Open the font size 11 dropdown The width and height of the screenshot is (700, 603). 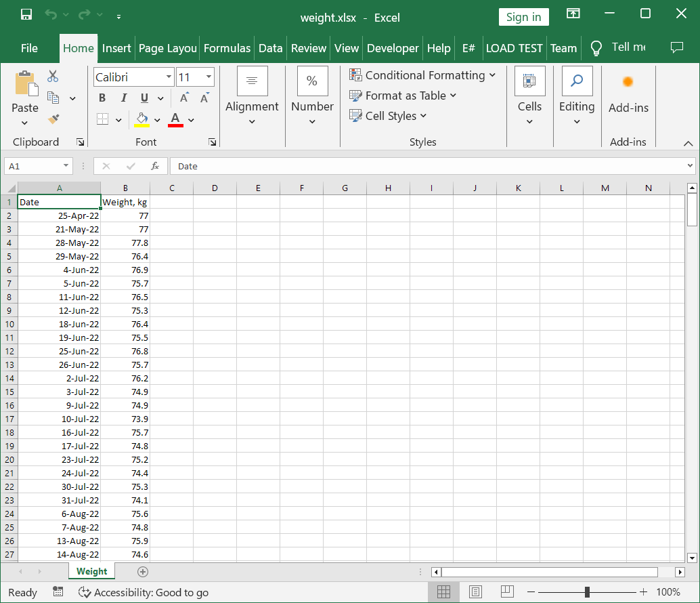pos(209,77)
